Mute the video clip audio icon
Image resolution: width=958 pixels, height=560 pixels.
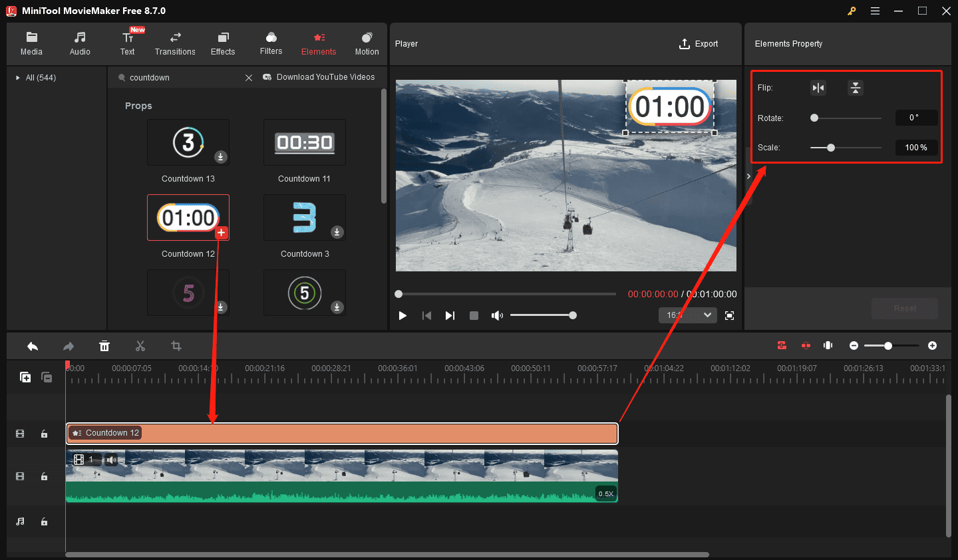pyautogui.click(x=111, y=460)
